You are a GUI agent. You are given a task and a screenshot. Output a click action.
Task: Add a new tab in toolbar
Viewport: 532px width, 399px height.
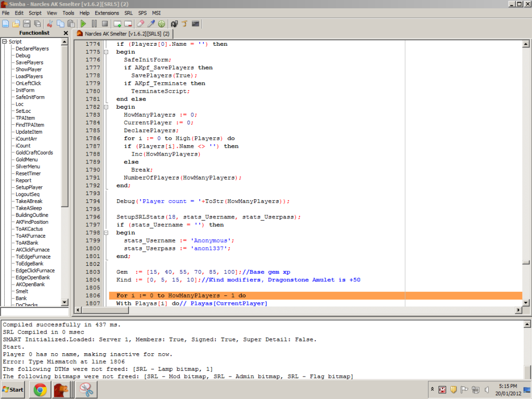(x=118, y=23)
